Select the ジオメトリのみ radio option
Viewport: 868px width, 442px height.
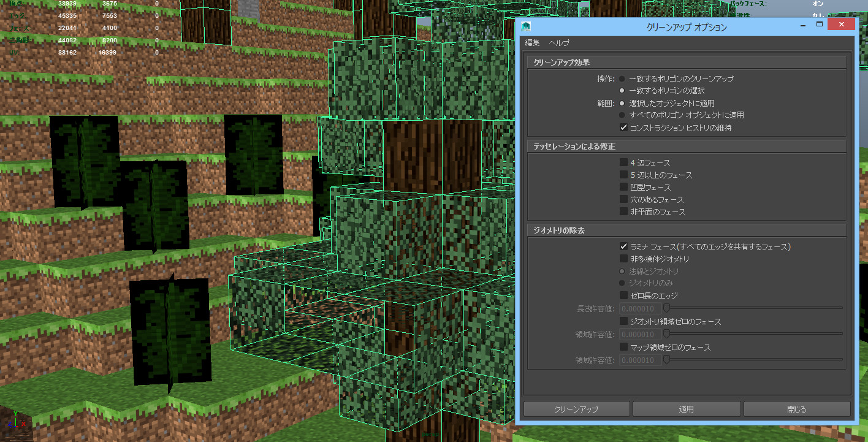pyautogui.click(x=622, y=283)
